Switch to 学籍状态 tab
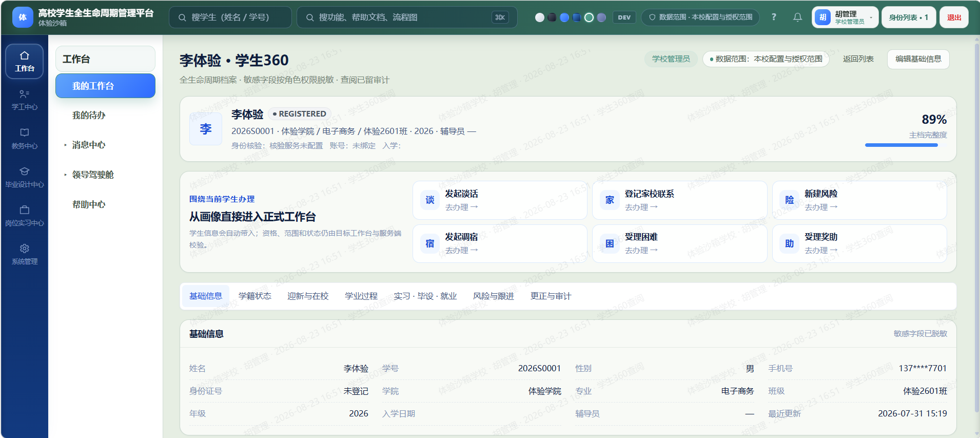The width and height of the screenshot is (980, 438). tap(255, 296)
